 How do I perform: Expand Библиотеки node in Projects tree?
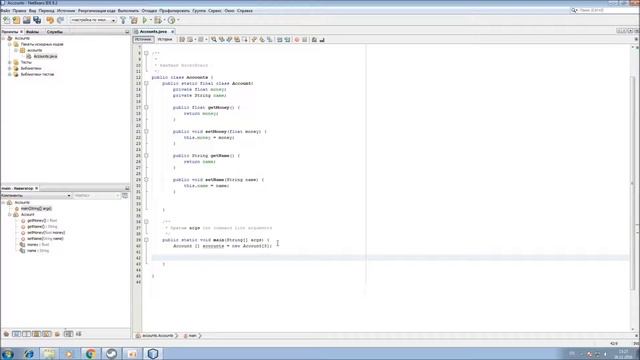(x=10, y=69)
